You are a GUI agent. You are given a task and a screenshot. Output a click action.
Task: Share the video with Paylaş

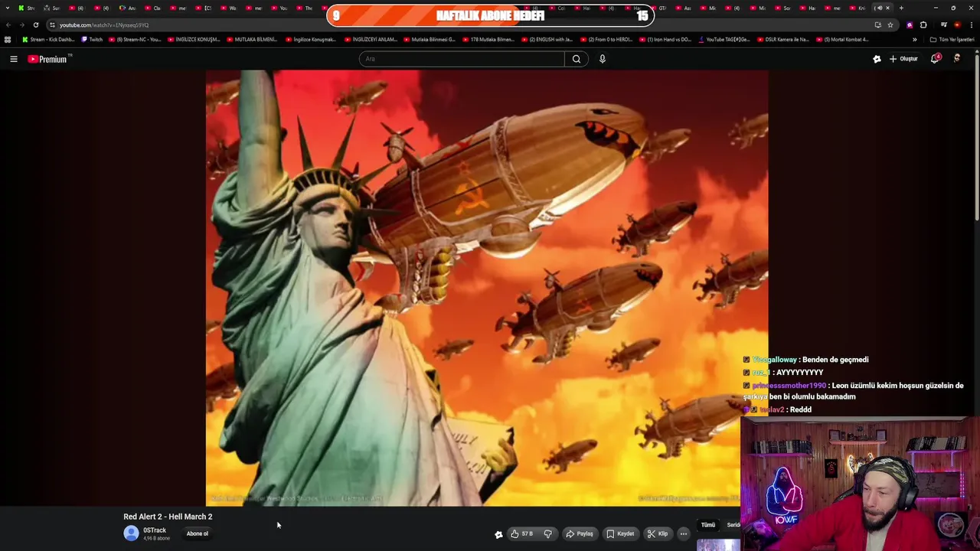pyautogui.click(x=580, y=534)
